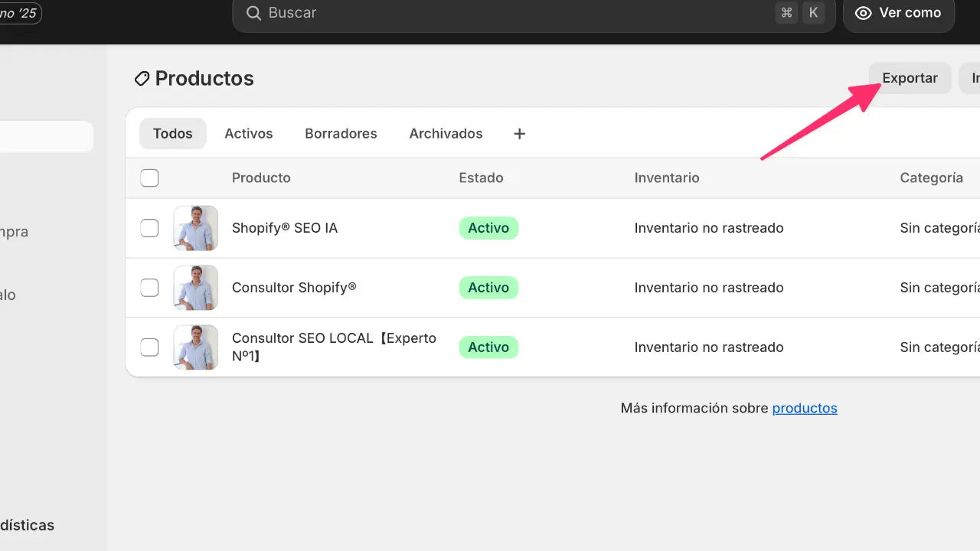Select the Archivados tab
The image size is (980, 551).
tap(446, 133)
